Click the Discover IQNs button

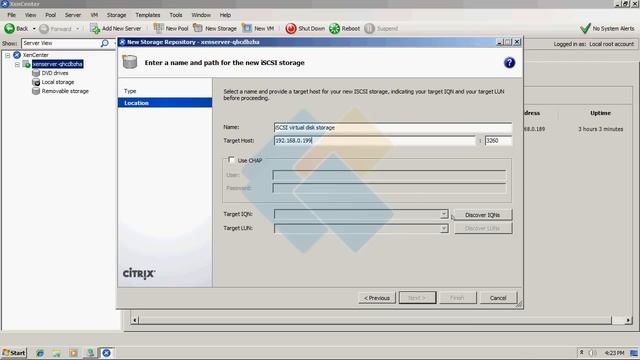click(x=482, y=215)
